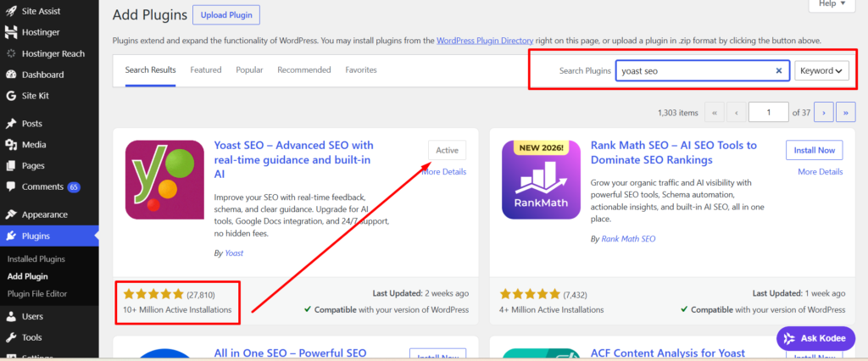Viewport: 868px width, 361px height.
Task: Switch to the Favorites tab
Action: pos(361,70)
